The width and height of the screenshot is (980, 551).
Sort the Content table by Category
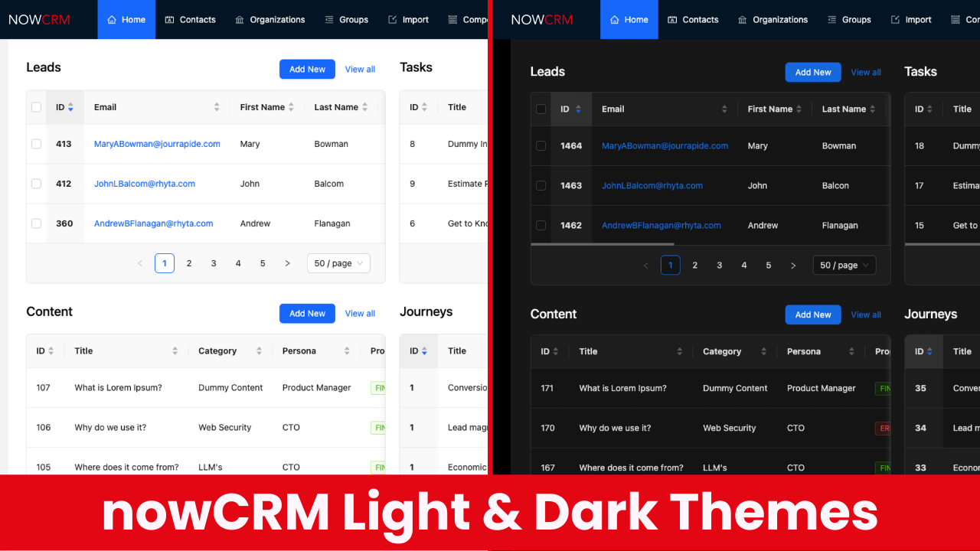260,350
